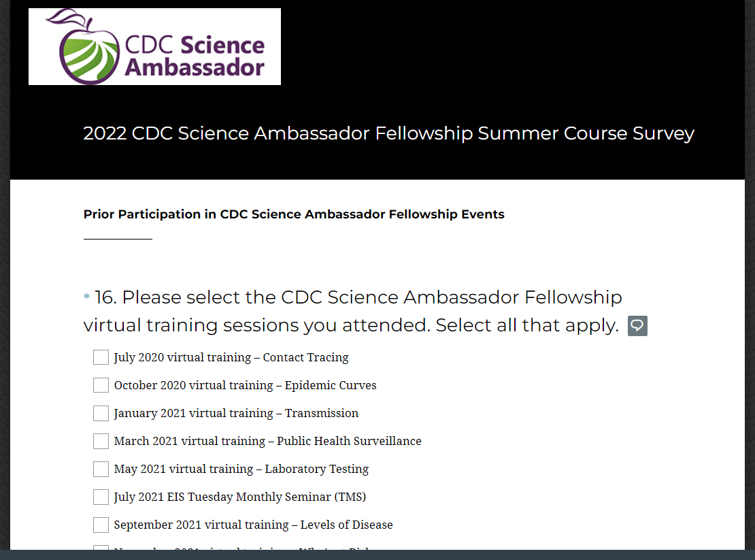Mark the September 2021 Levels of Disease checkbox

click(x=101, y=525)
